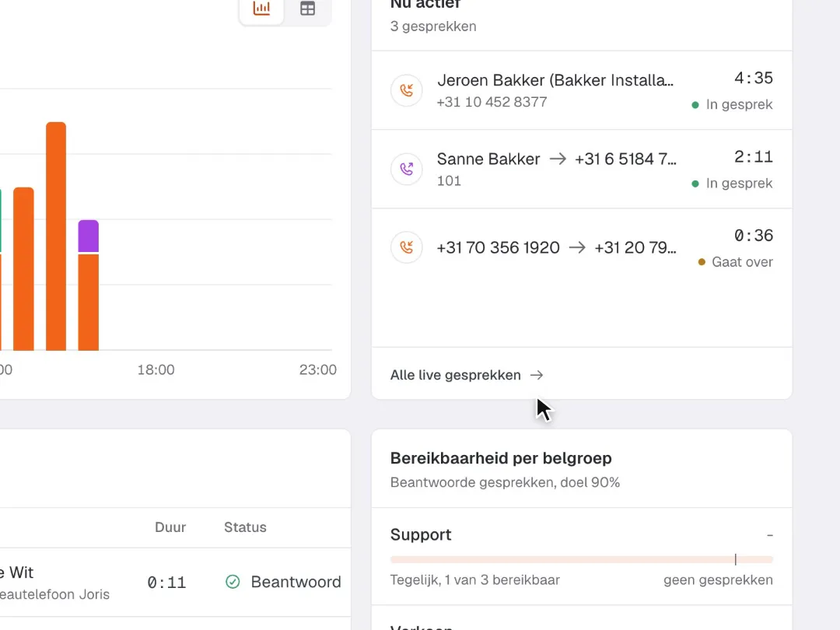
Task: Click extension 101 under Sanne Bakker
Action: pyautogui.click(x=449, y=180)
